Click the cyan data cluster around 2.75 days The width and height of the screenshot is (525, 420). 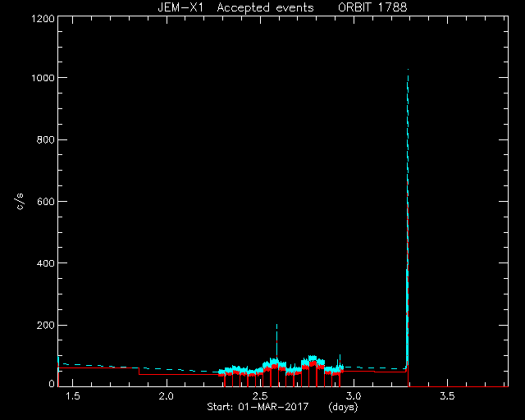pyautogui.click(x=313, y=363)
